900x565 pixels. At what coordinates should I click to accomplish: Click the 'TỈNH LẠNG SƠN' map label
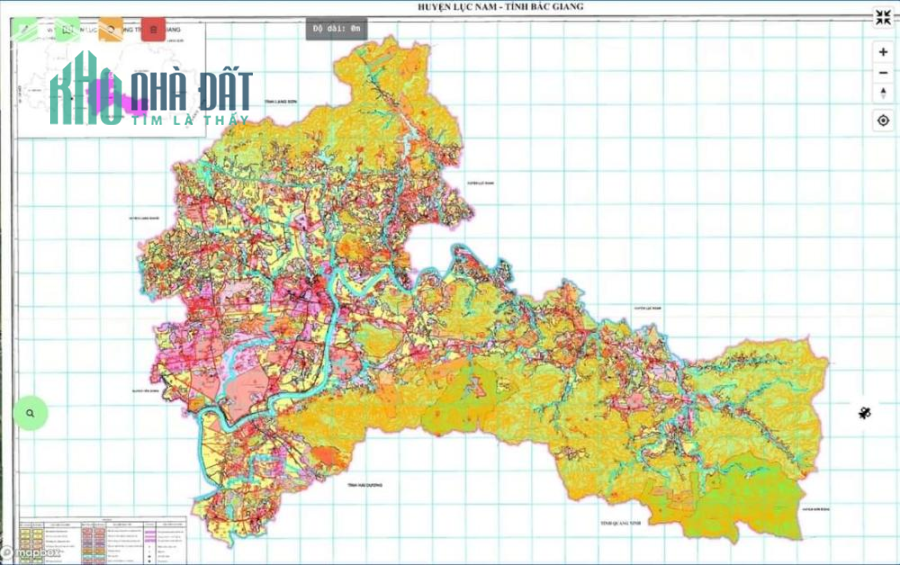click(x=281, y=101)
